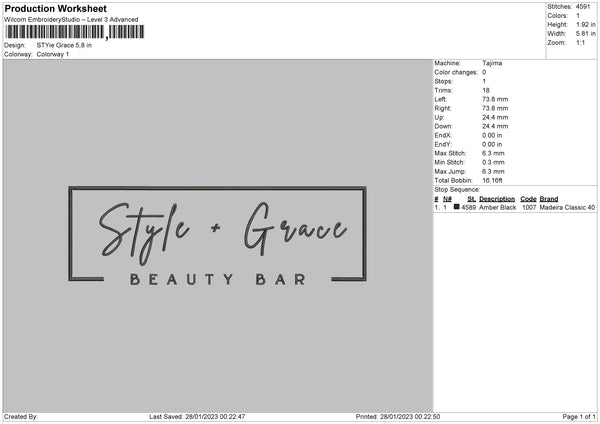Click the BEAUTY BAR lettering in design
Viewport: 600px width, 424px height.
[218, 279]
